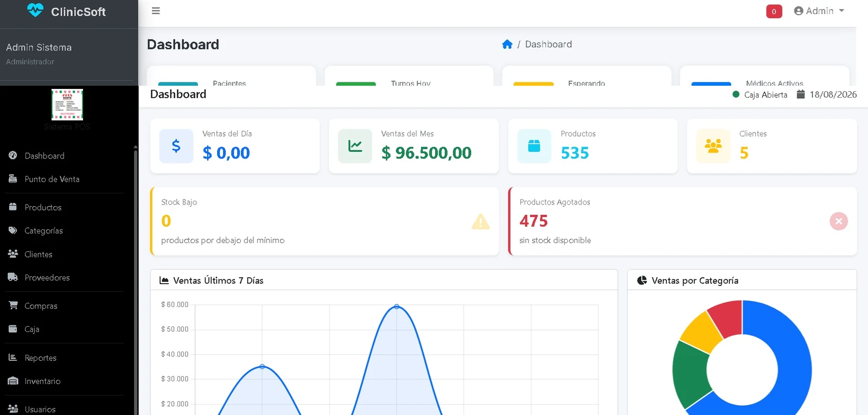Click the chart icon for Reportes
The image size is (868, 415).
coord(13,357)
